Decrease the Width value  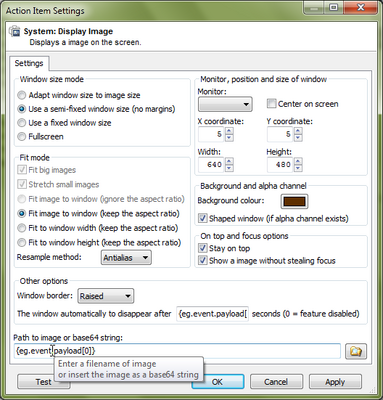(x=229, y=168)
